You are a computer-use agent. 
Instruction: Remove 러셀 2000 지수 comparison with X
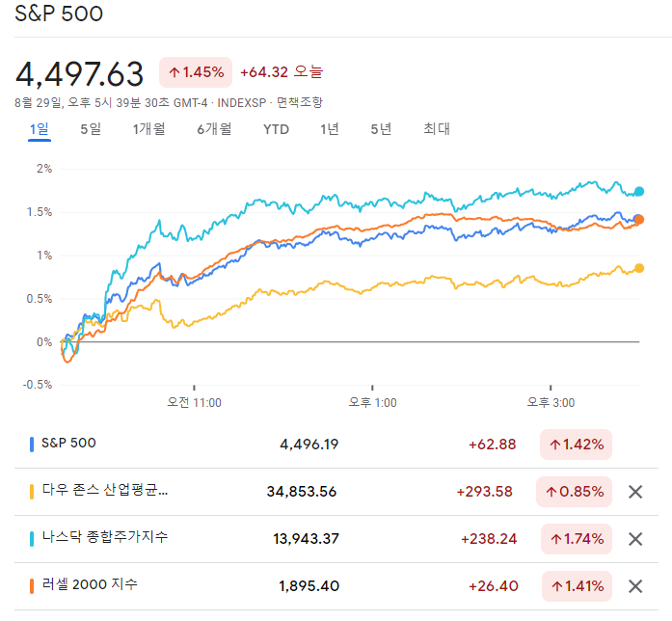coord(635,586)
